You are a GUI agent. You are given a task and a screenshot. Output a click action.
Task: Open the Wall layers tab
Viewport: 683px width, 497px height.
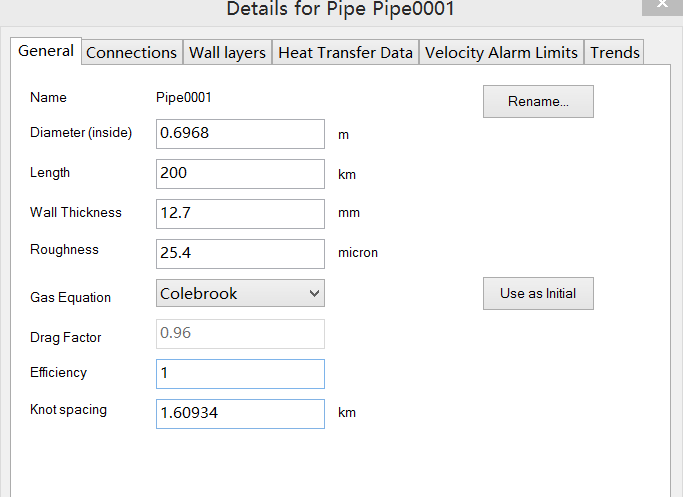[228, 53]
